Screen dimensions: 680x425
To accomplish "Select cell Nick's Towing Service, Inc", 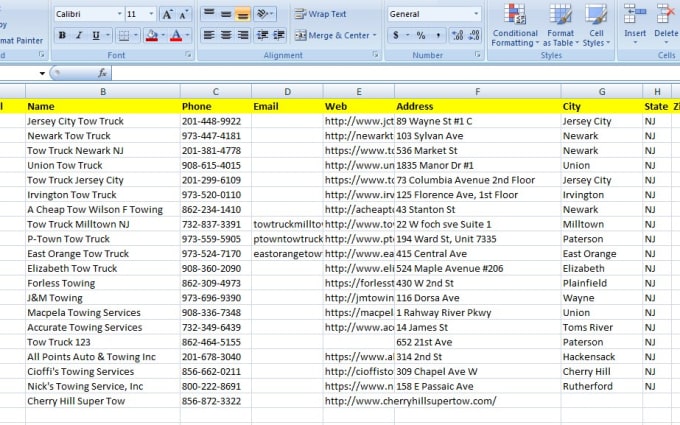I will tap(103, 386).
